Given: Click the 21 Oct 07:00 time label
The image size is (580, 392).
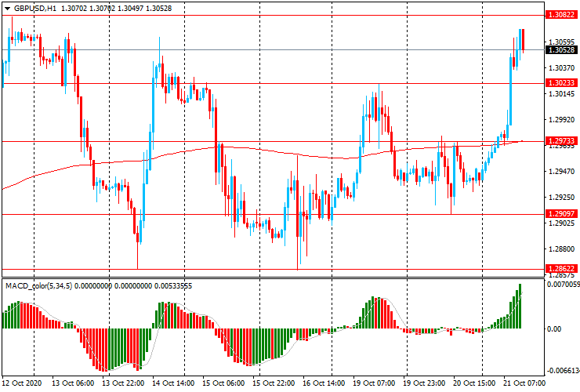Looking at the screenshot, I should click(x=524, y=383).
